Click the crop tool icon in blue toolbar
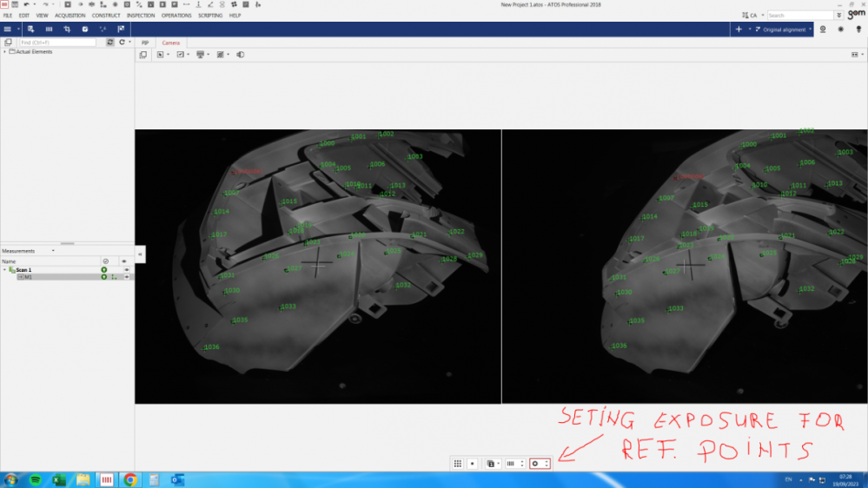Screen dimensions: 868x488 tap(67, 29)
